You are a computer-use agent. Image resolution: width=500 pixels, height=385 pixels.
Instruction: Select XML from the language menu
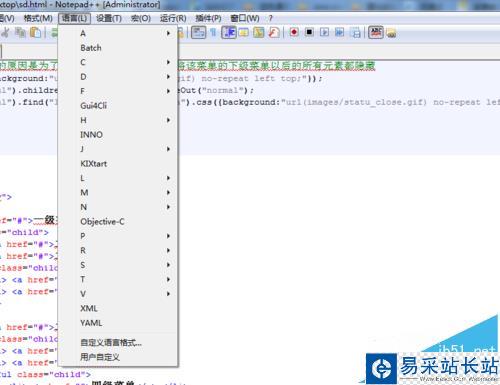coord(118,308)
